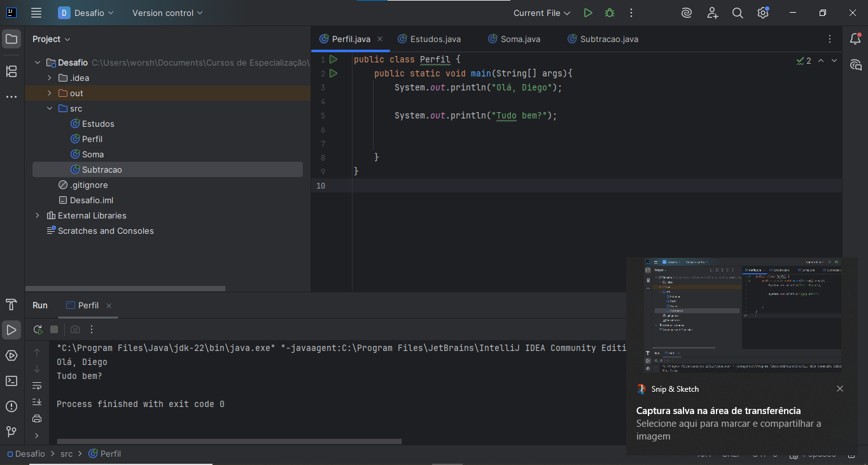Click the Debug bug icon in toolbar

coord(610,13)
